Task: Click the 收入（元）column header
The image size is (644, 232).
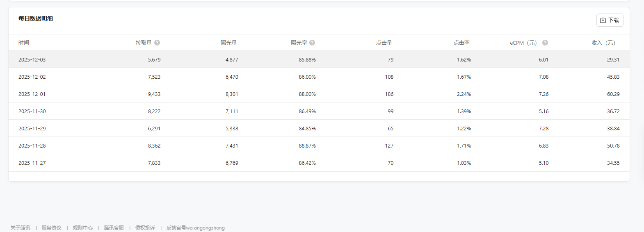Action: 603,43
